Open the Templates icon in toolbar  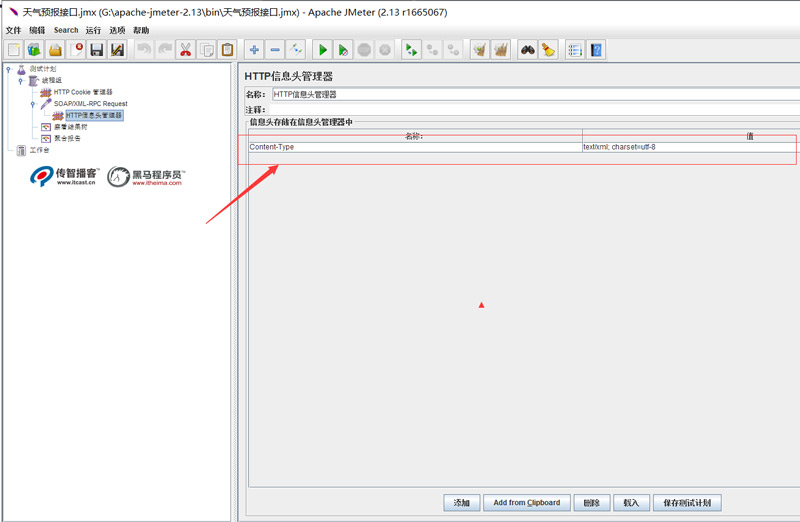(35, 50)
